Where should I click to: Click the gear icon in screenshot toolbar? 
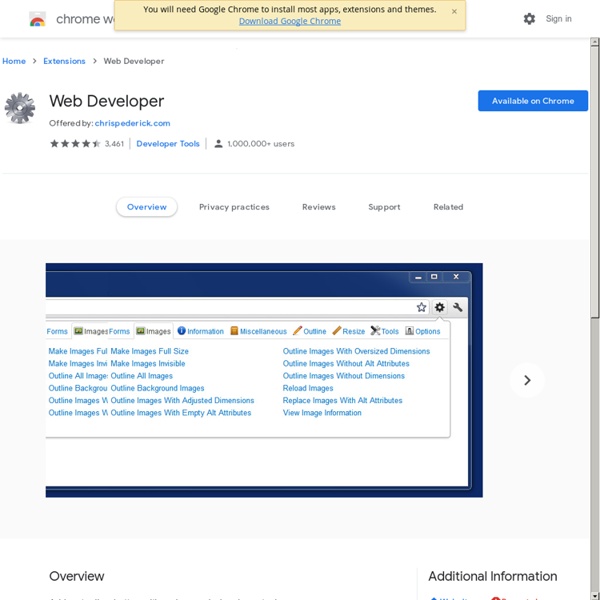(440, 307)
